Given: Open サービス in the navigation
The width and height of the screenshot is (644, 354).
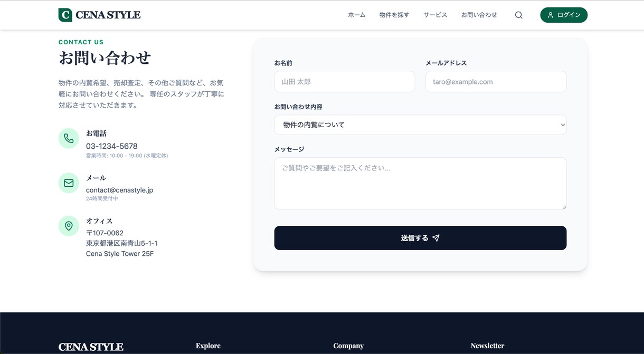Looking at the screenshot, I should [x=435, y=15].
